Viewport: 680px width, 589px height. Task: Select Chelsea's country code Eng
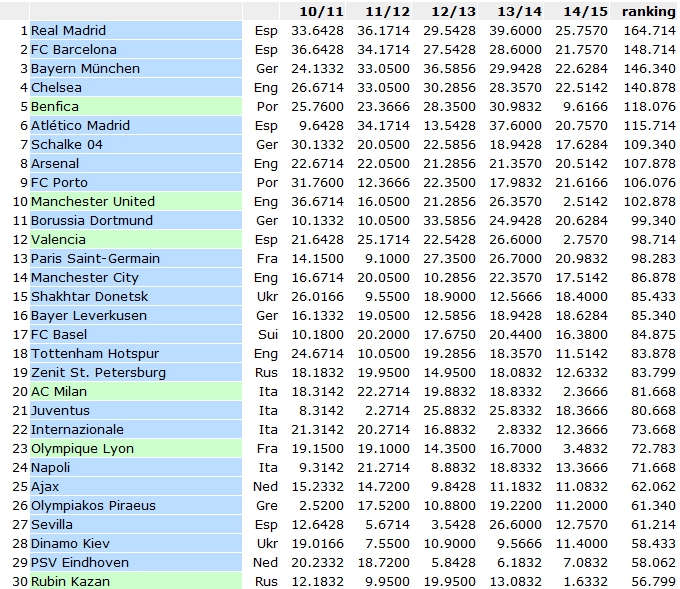(265, 87)
